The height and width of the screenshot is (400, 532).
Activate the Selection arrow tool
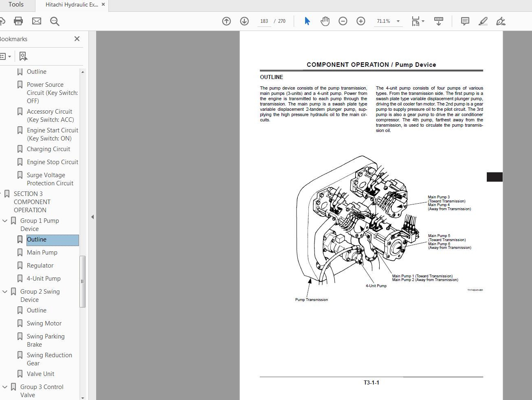pos(307,21)
